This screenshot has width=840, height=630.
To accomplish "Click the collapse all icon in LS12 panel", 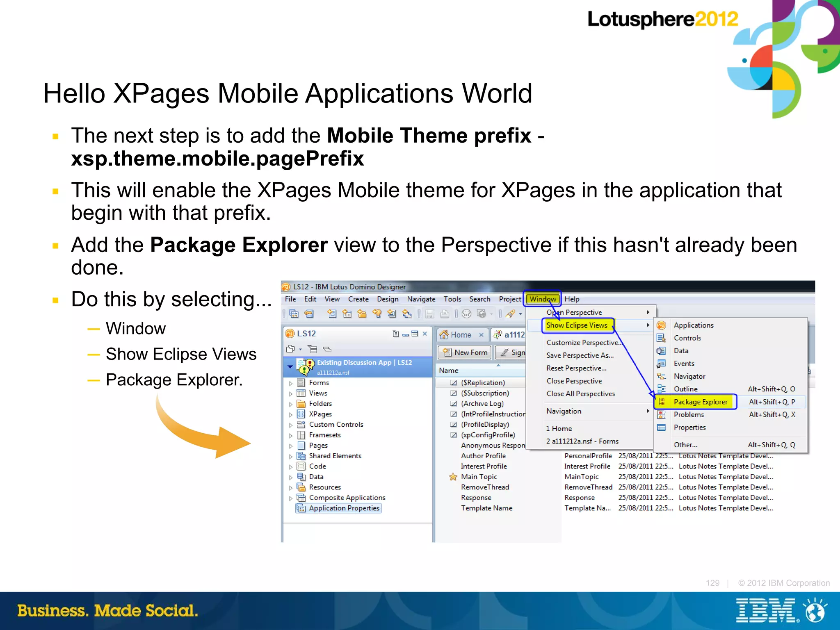I will point(313,349).
